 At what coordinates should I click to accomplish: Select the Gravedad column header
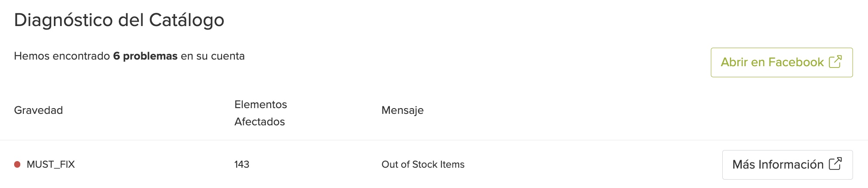tap(38, 110)
